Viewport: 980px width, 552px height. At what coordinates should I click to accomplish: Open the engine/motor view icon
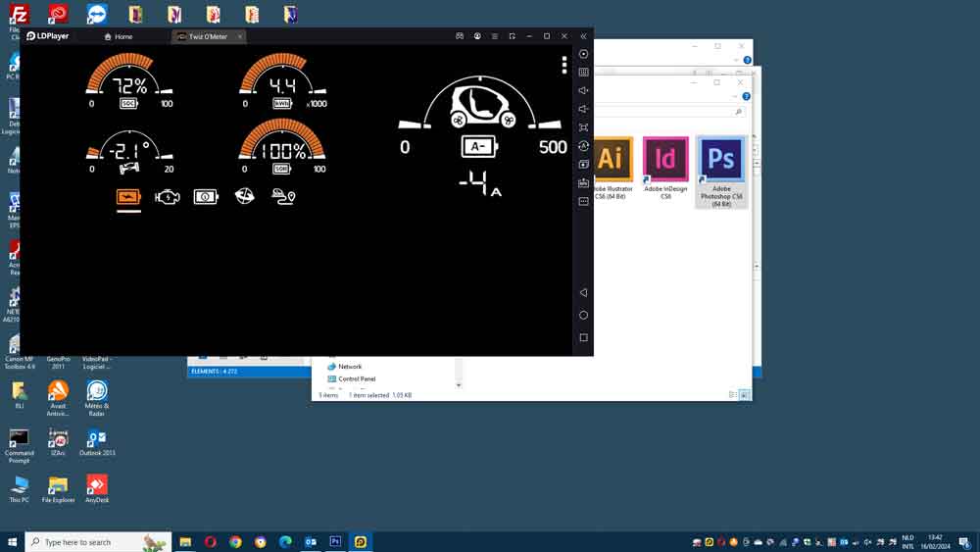coord(167,197)
